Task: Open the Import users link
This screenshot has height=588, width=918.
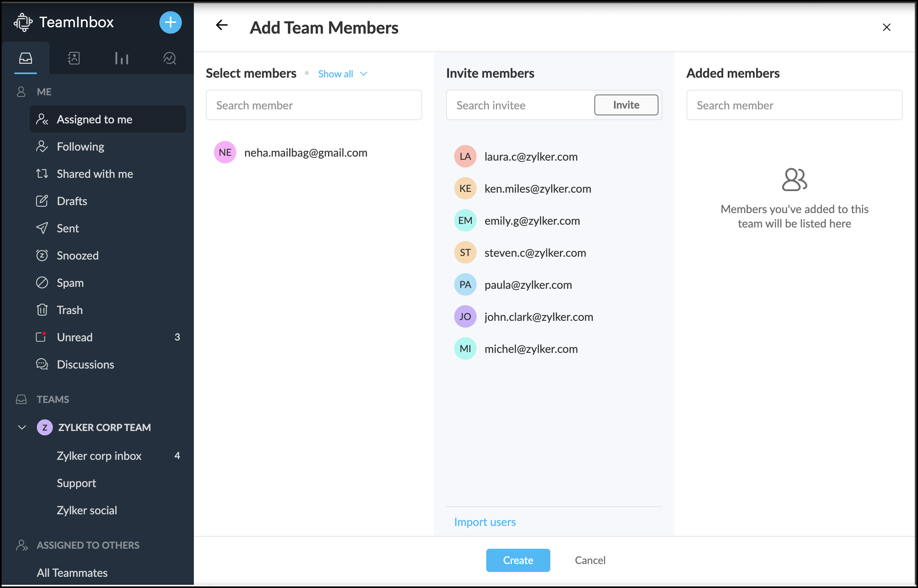Action: [x=485, y=522]
